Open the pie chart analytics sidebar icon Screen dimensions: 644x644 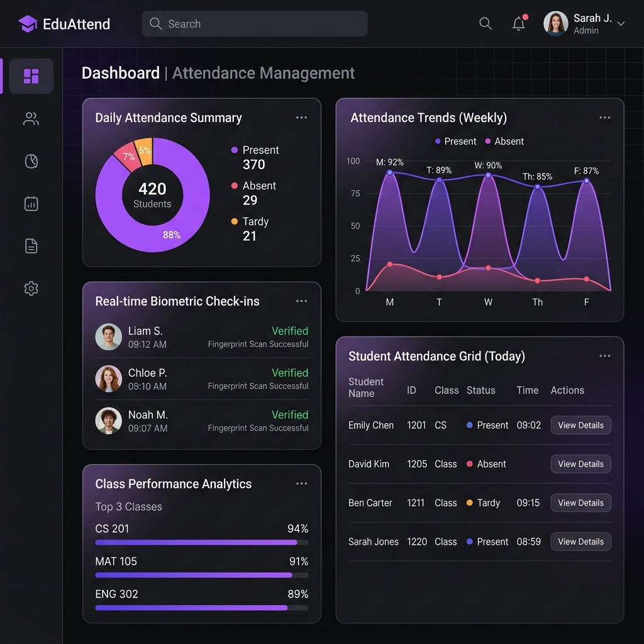click(x=31, y=161)
